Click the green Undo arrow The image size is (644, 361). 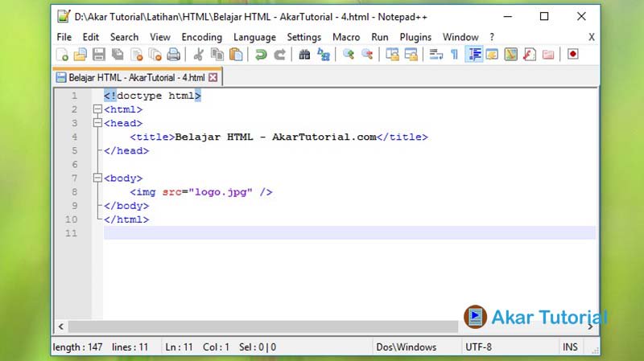pyautogui.click(x=261, y=55)
